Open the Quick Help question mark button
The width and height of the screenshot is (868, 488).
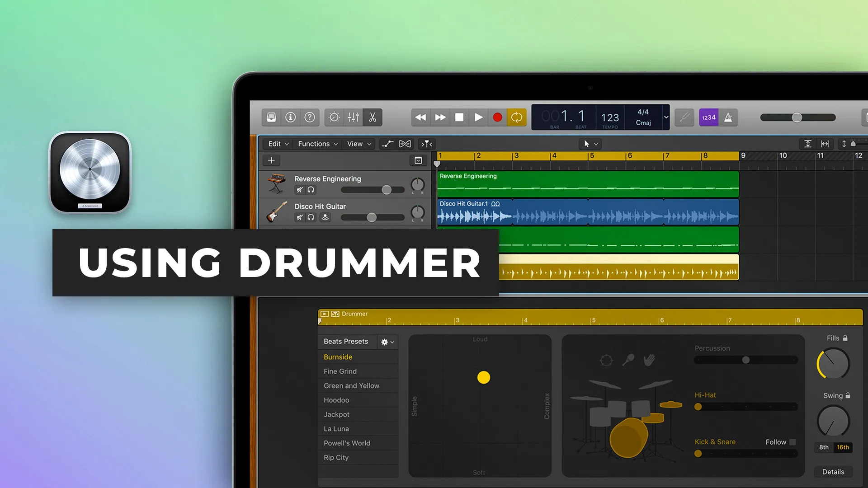click(x=310, y=117)
